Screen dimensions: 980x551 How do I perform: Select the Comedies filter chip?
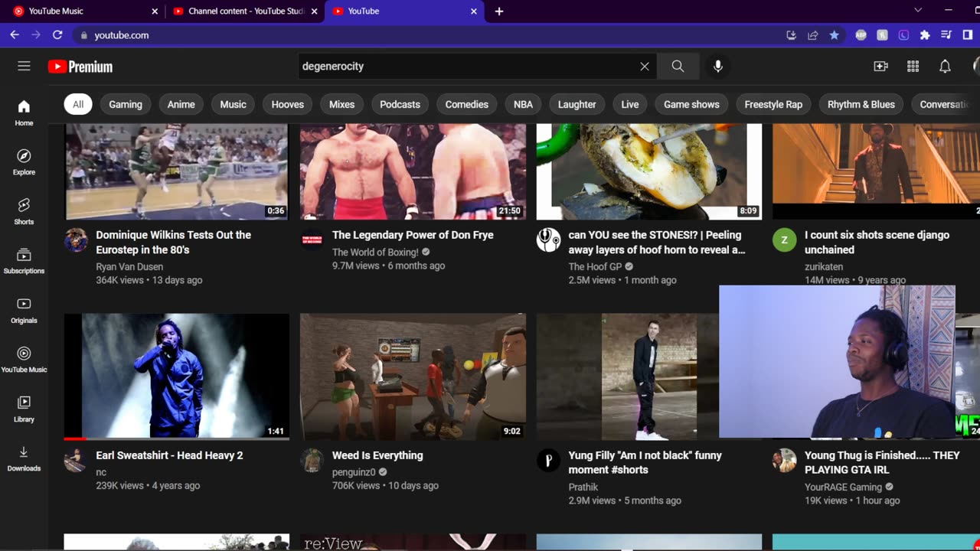tap(467, 104)
